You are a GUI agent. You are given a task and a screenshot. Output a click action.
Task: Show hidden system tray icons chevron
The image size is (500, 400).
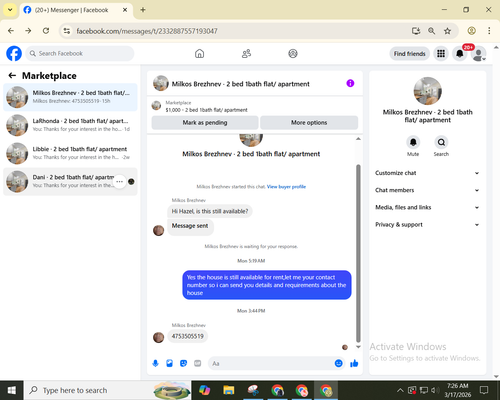coord(400,390)
